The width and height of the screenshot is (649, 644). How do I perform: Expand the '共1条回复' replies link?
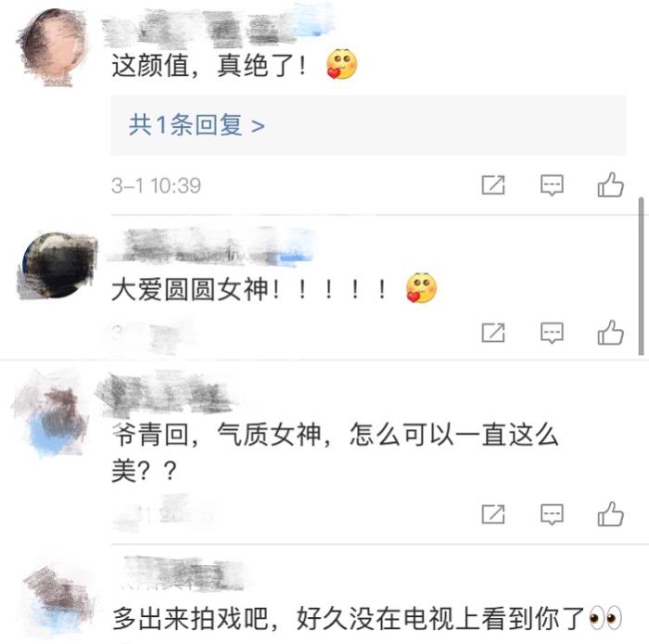(197, 124)
